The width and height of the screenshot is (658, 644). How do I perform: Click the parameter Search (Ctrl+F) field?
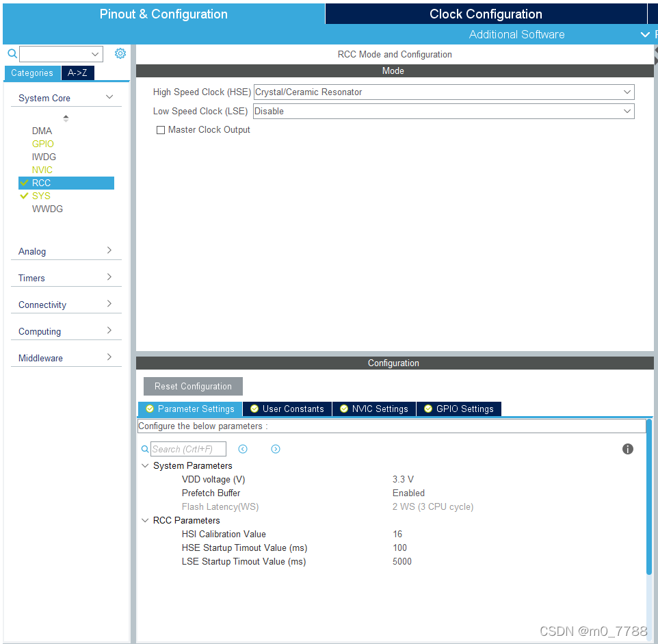coord(188,449)
